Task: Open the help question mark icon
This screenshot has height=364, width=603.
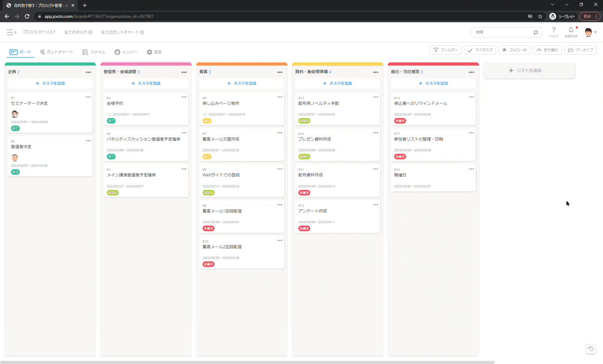Action: point(553,30)
